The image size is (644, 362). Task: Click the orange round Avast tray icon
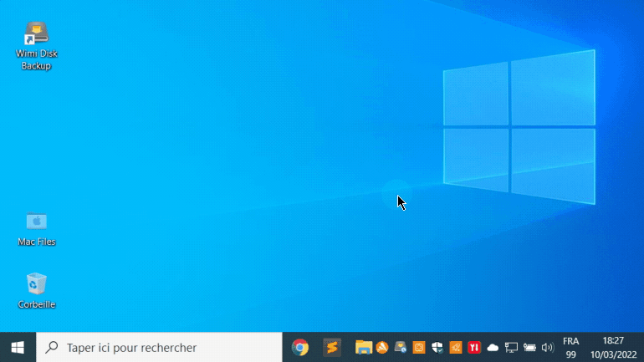click(x=382, y=348)
